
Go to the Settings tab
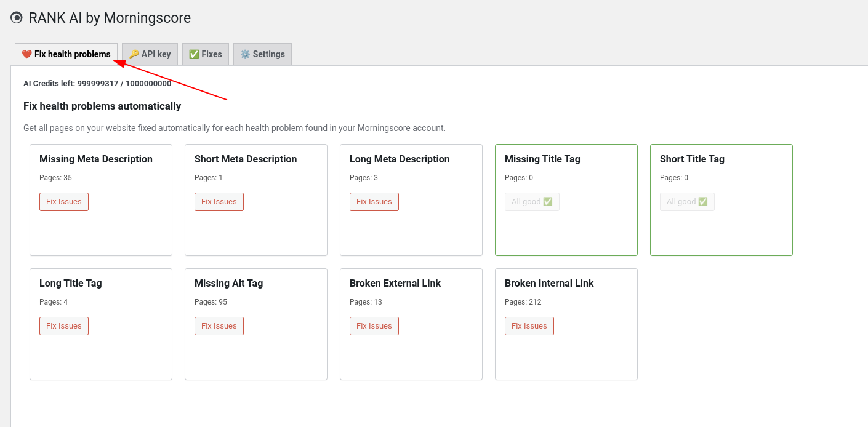[262, 54]
